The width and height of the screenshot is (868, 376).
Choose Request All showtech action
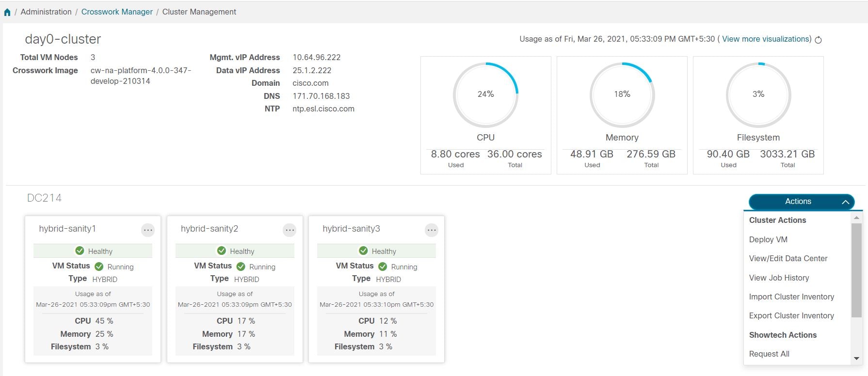(x=769, y=354)
